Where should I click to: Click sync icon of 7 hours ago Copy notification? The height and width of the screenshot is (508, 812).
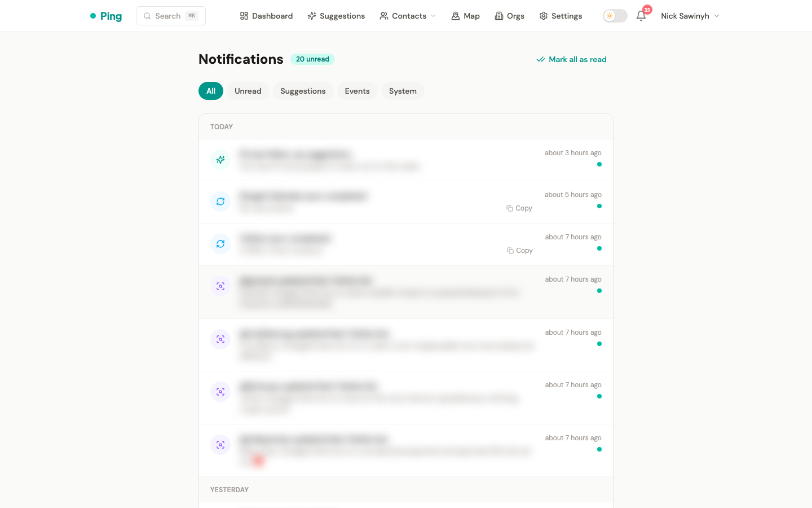click(220, 244)
